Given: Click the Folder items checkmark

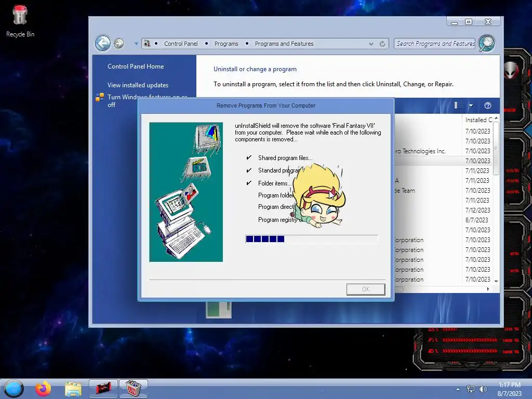Looking at the screenshot, I should [x=249, y=183].
